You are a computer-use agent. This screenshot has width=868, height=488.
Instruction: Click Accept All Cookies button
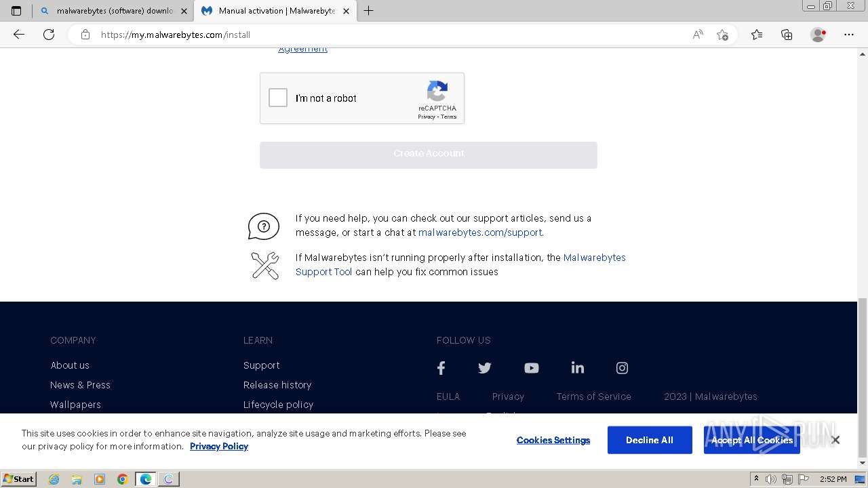(x=752, y=440)
